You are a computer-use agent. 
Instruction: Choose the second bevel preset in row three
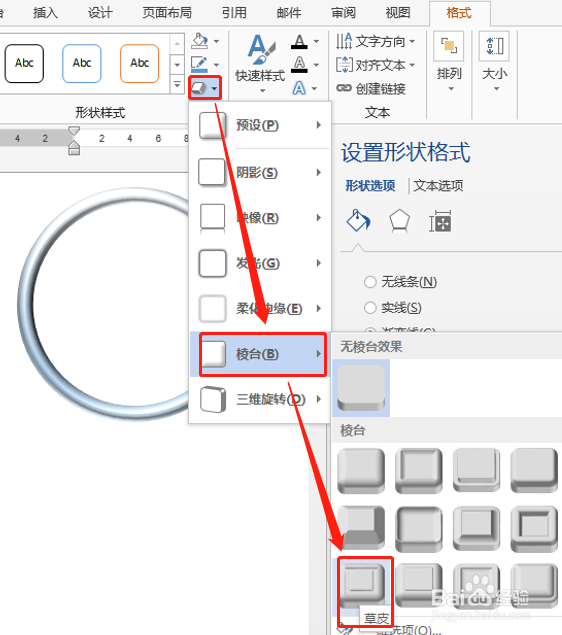419,586
